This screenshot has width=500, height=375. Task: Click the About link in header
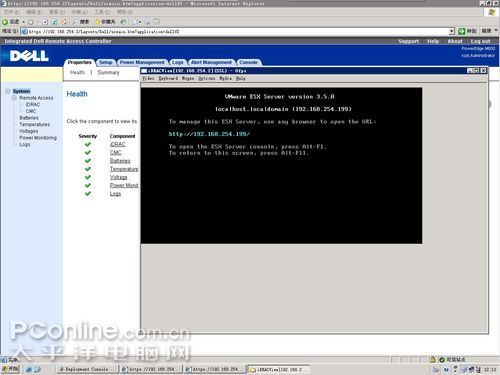[x=455, y=41]
